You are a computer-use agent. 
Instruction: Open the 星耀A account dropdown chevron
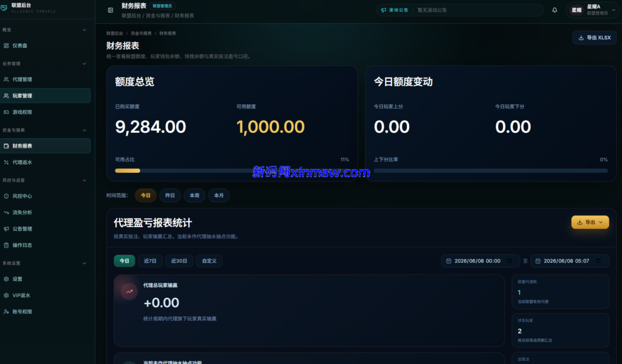tap(613, 10)
